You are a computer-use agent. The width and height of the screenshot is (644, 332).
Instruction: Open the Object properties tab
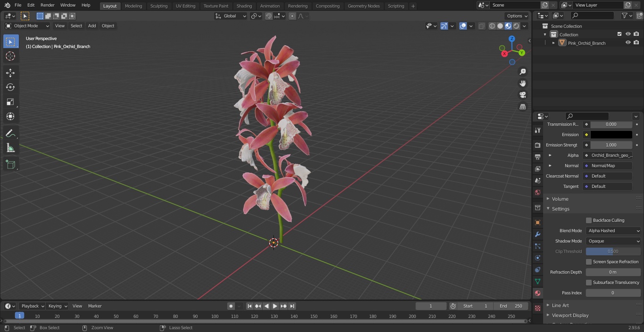click(x=537, y=222)
